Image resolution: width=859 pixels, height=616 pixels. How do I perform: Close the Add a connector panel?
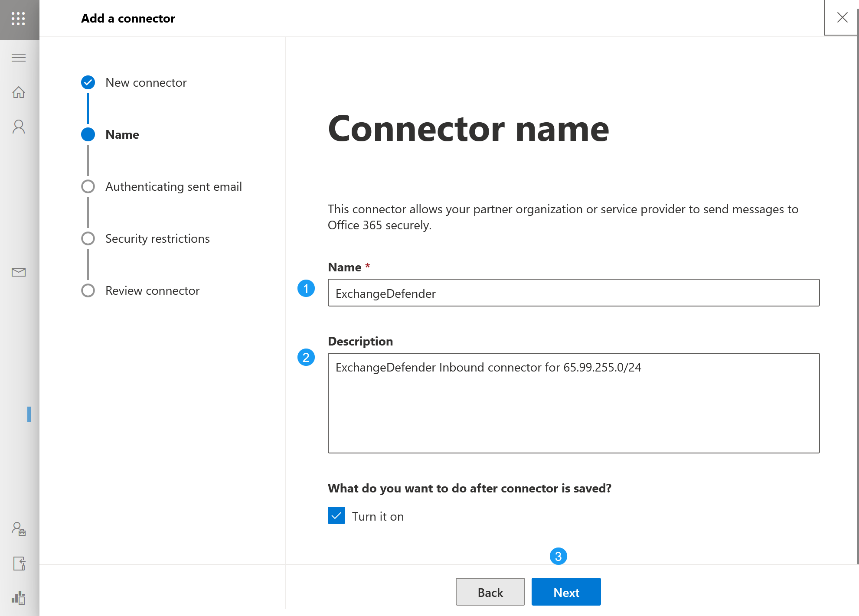pyautogui.click(x=842, y=18)
